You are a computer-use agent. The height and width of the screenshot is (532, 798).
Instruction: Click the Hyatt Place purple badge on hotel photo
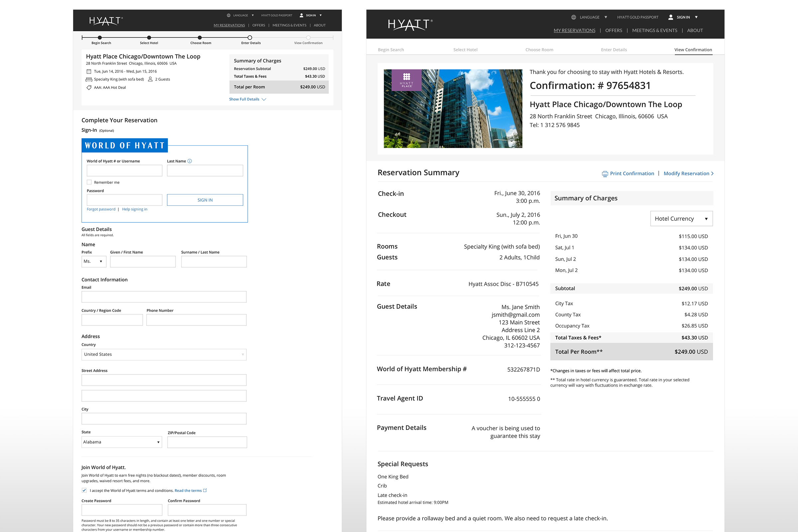406,80
